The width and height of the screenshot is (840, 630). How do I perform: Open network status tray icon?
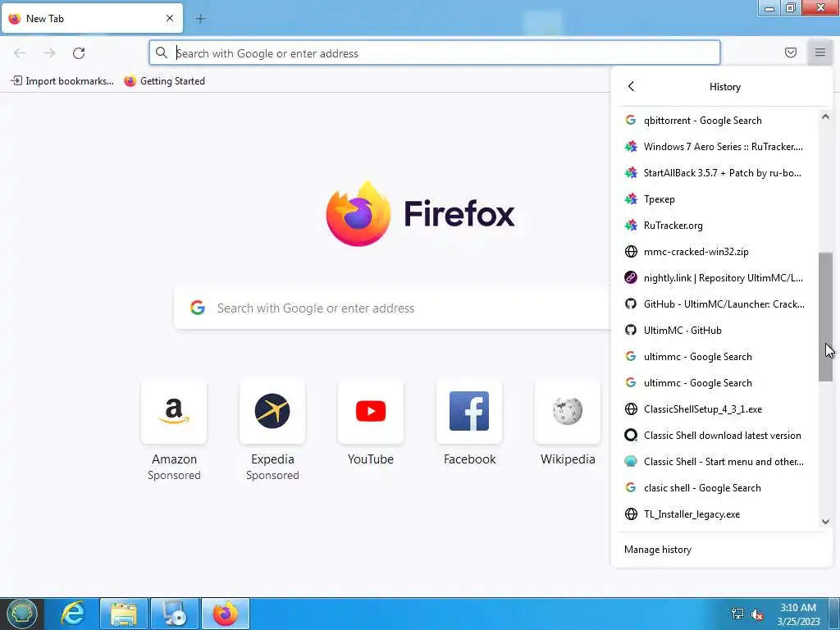coord(737,614)
